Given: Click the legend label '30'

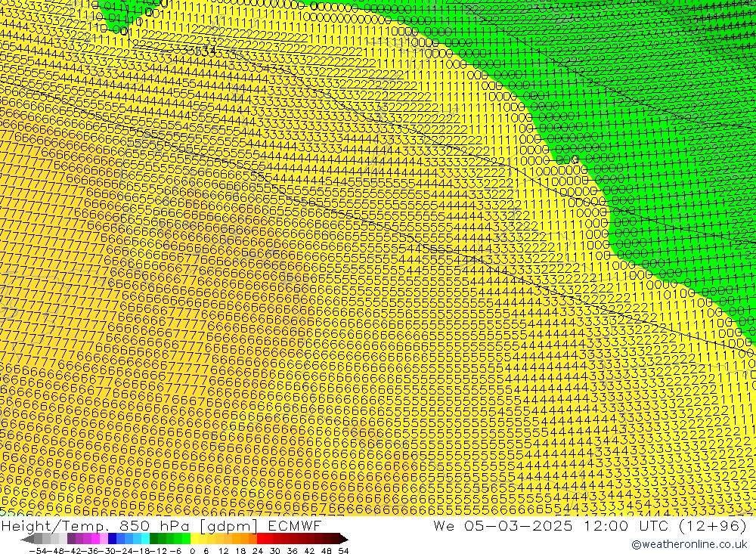Looking at the screenshot, I should point(275,551).
